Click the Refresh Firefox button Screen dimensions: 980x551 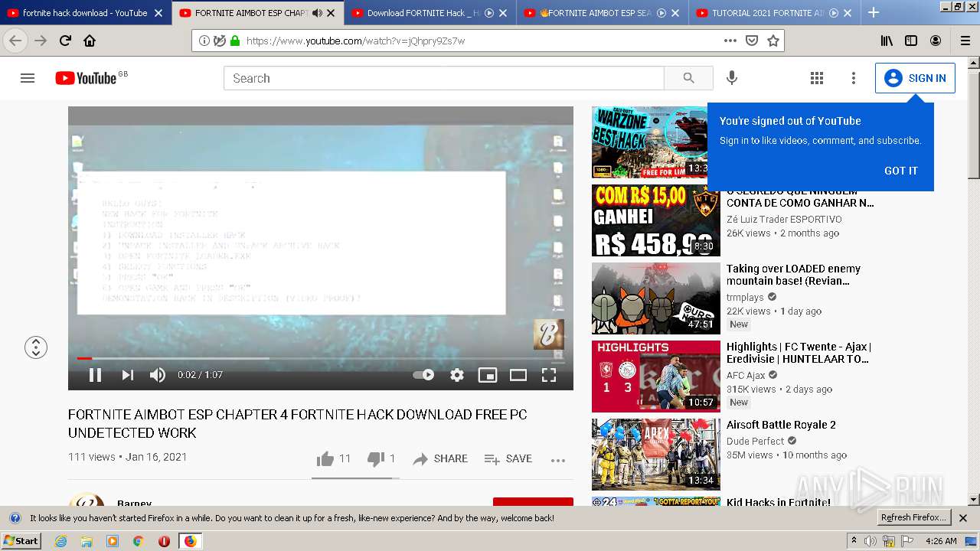[x=913, y=517]
